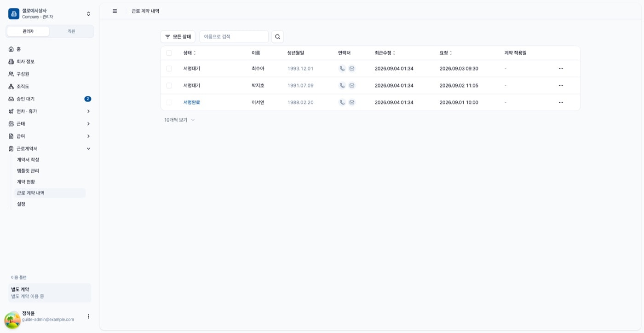Open 템플릿 관리 submenu item
This screenshot has height=333, width=644.
[49, 171]
